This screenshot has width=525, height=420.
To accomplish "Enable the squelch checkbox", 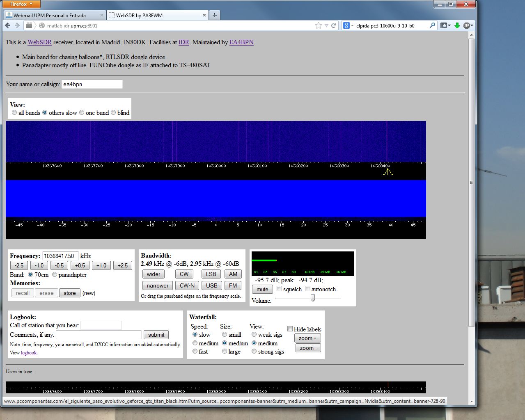I will pos(280,289).
